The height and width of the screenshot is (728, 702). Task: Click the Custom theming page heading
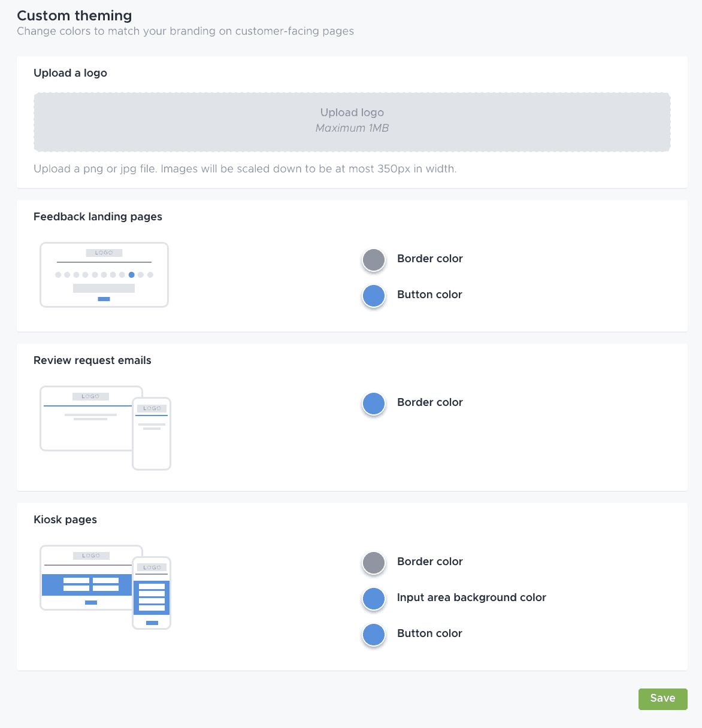tap(74, 15)
